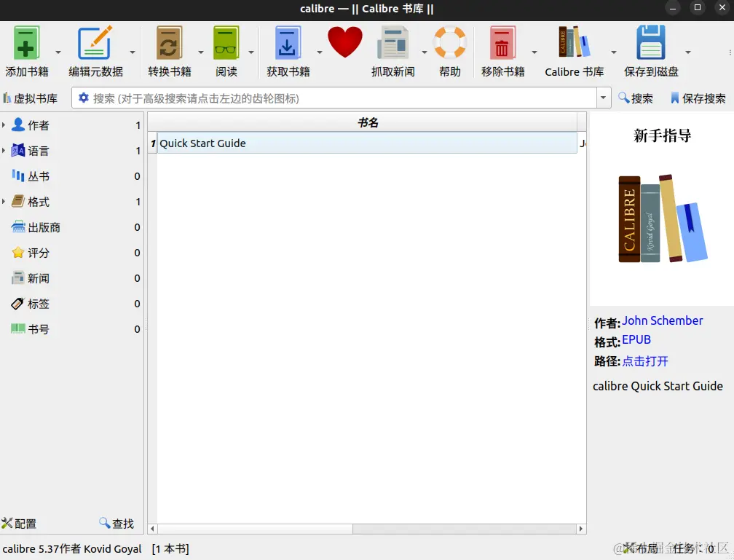Click the 虚拟书库 (Virtual library) button
Screen dimensions: 734x560
click(31, 98)
